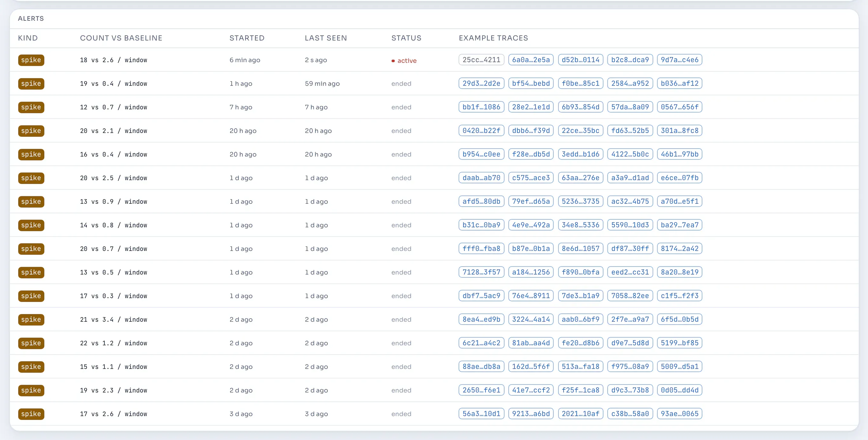This screenshot has height=440, width=868.
Task: Open trace 7128…3f57
Action: [481, 272]
